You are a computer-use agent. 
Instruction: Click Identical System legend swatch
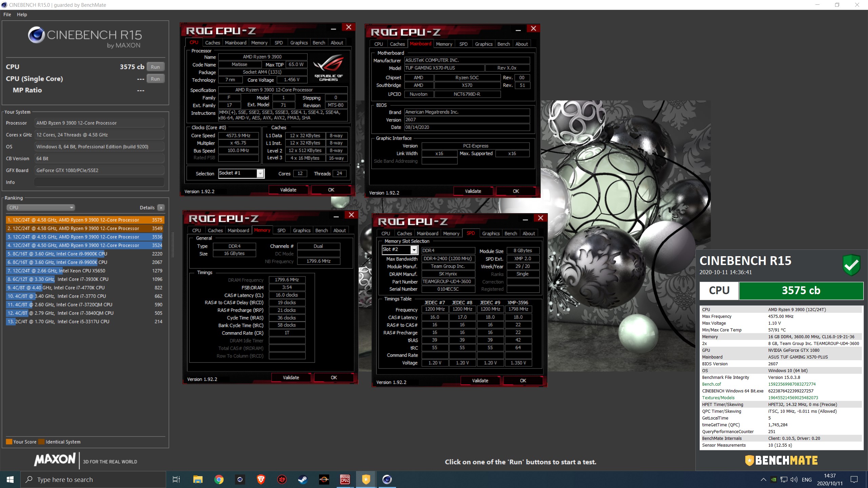pos(41,442)
